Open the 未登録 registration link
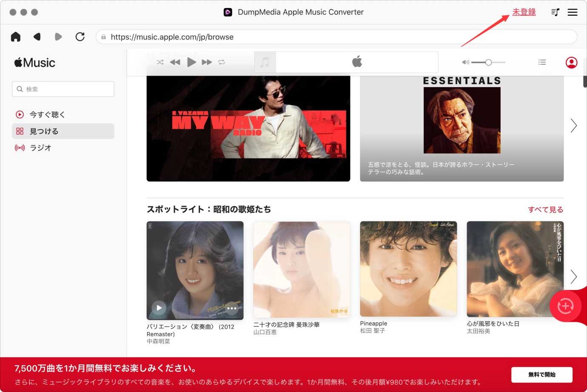 pos(524,12)
